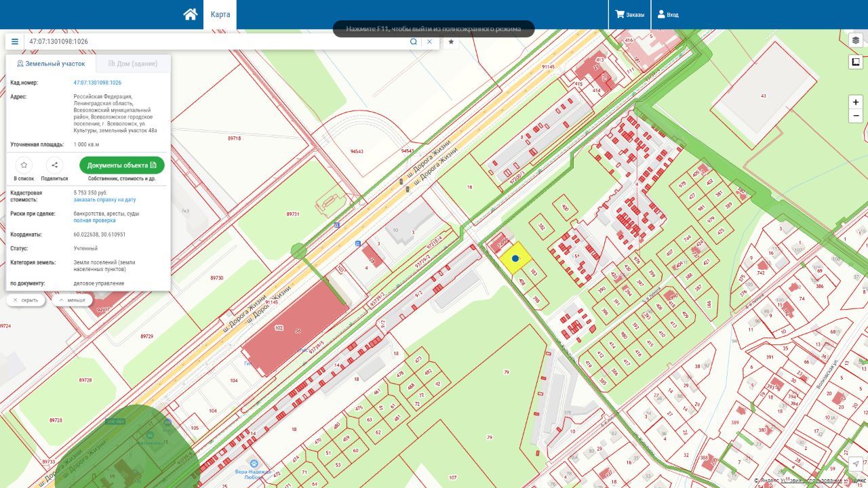This screenshot has height=488, width=868.
Task: Open Заказы shopping cart
Action: 629,14
